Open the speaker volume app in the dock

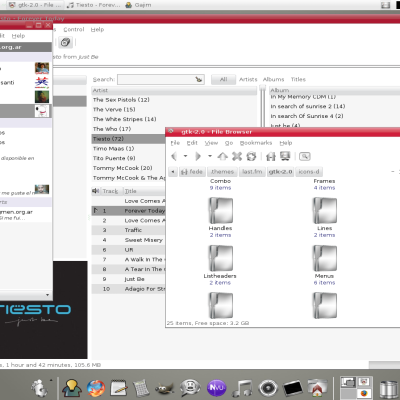coord(268,388)
